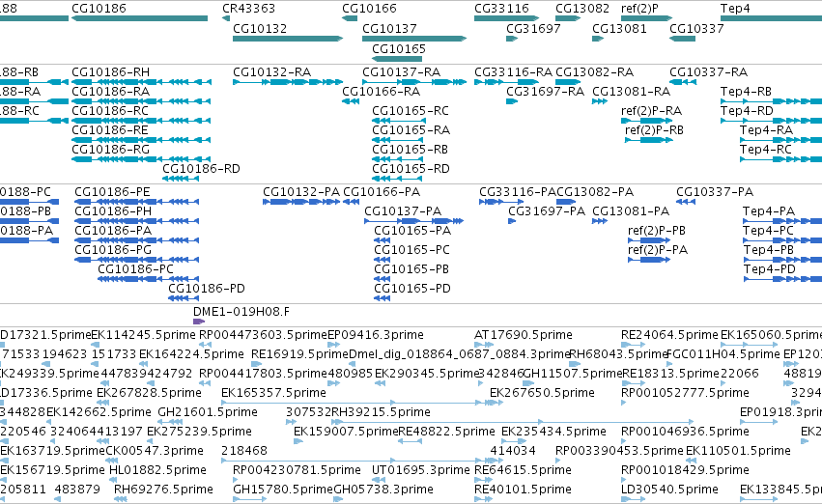Select EST EP09416.3prime

376,335
